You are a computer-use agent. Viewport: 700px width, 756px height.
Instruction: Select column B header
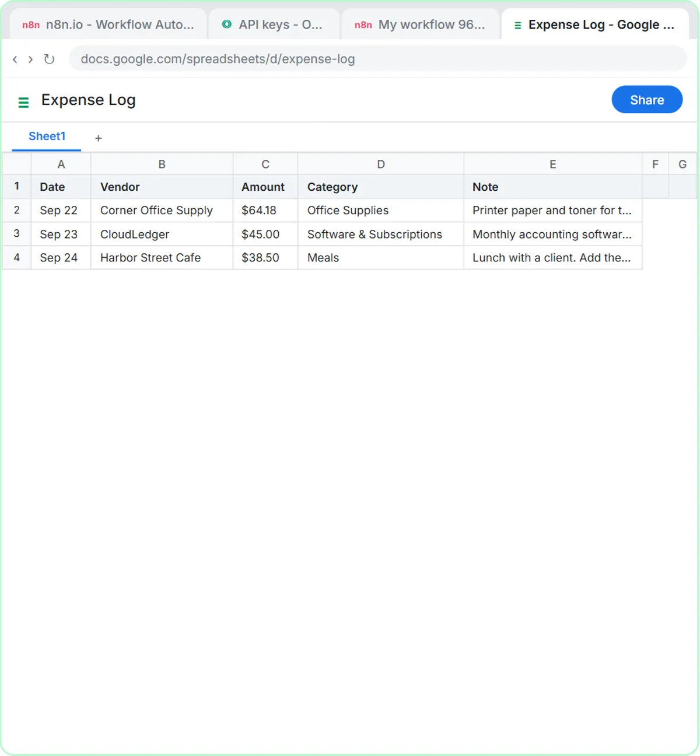click(x=162, y=164)
